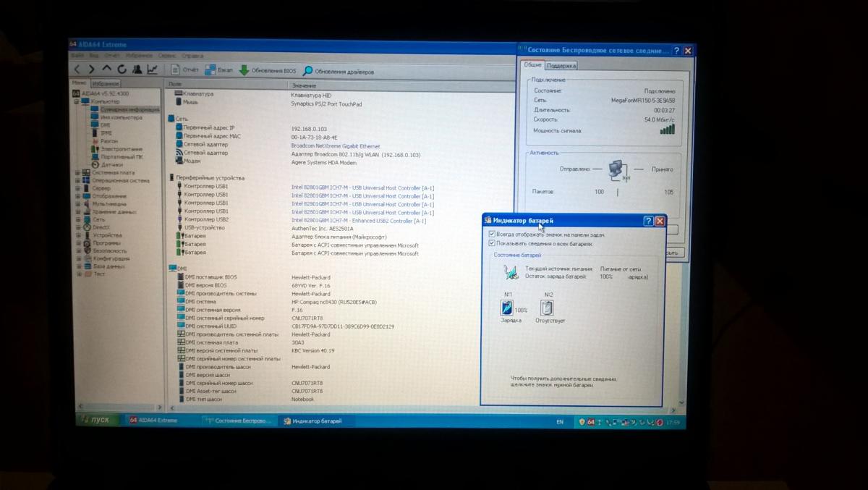Select База данных in sidebar tree

[x=109, y=266]
